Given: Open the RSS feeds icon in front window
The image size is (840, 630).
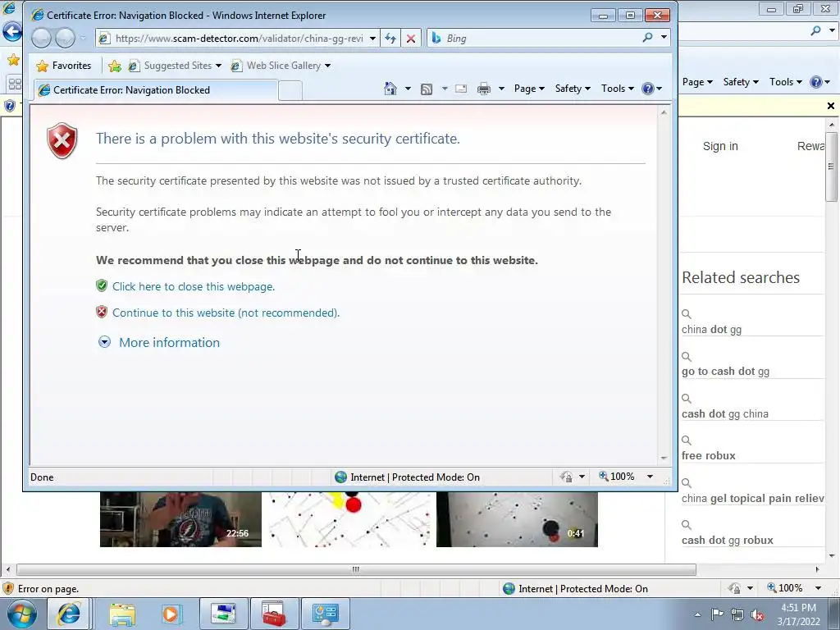Looking at the screenshot, I should coord(427,89).
